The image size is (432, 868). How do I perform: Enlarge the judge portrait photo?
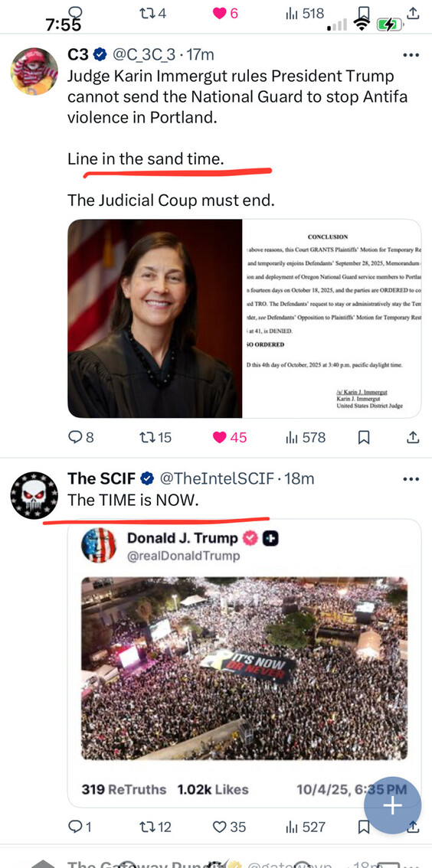click(x=155, y=318)
